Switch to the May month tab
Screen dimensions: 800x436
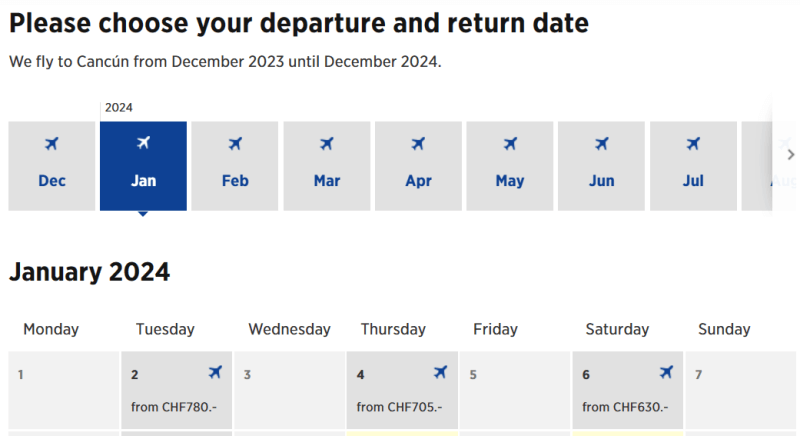[510, 166]
